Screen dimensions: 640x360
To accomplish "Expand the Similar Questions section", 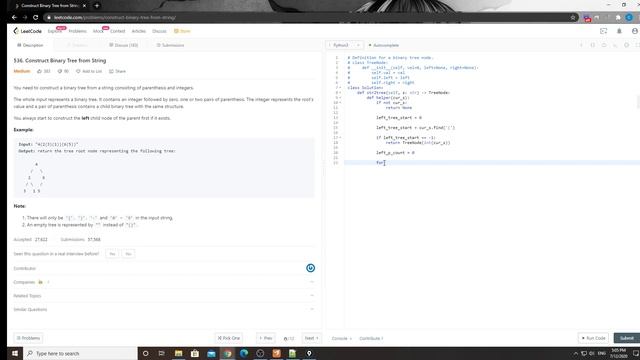I will pos(164,309).
